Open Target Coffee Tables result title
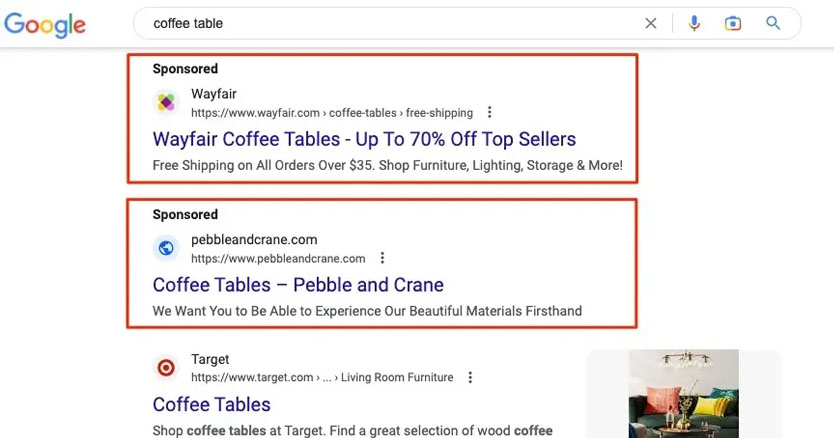This screenshot has height=438, width=834. 212,405
